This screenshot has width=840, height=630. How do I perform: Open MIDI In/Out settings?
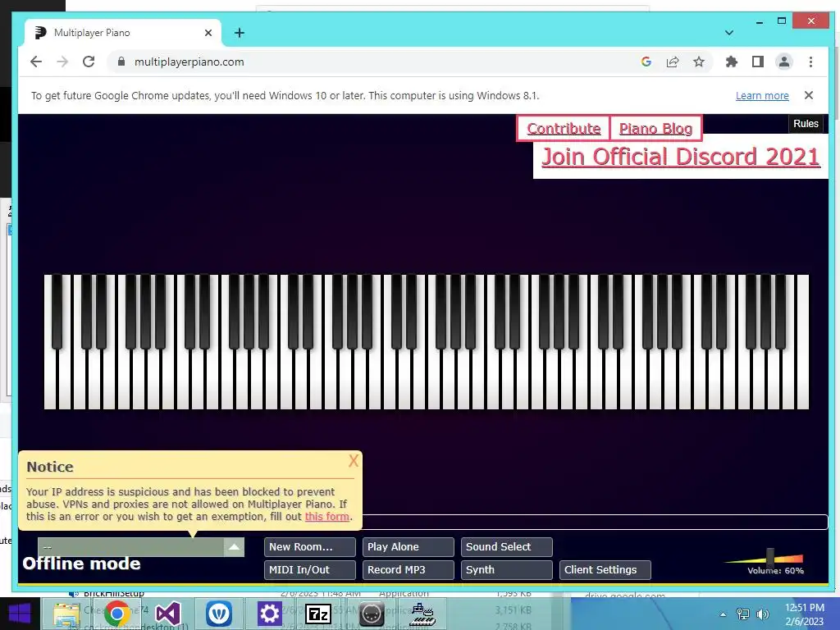click(x=309, y=570)
